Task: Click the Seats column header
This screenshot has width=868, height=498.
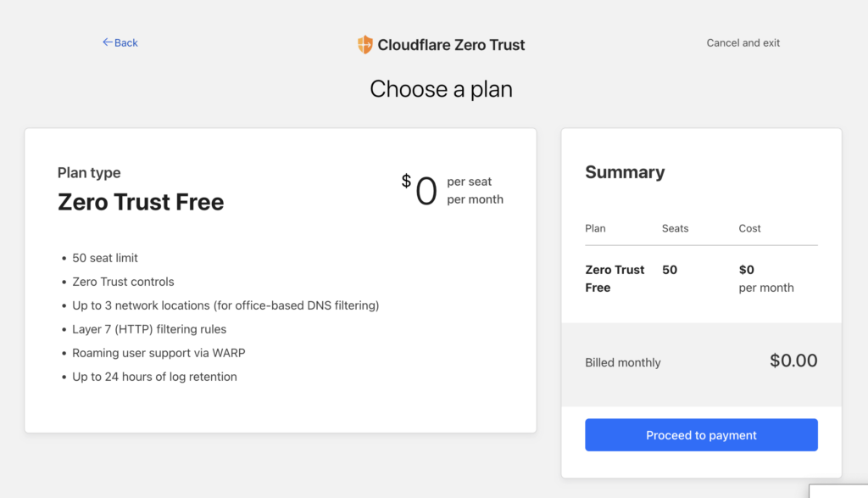Action: (x=675, y=228)
